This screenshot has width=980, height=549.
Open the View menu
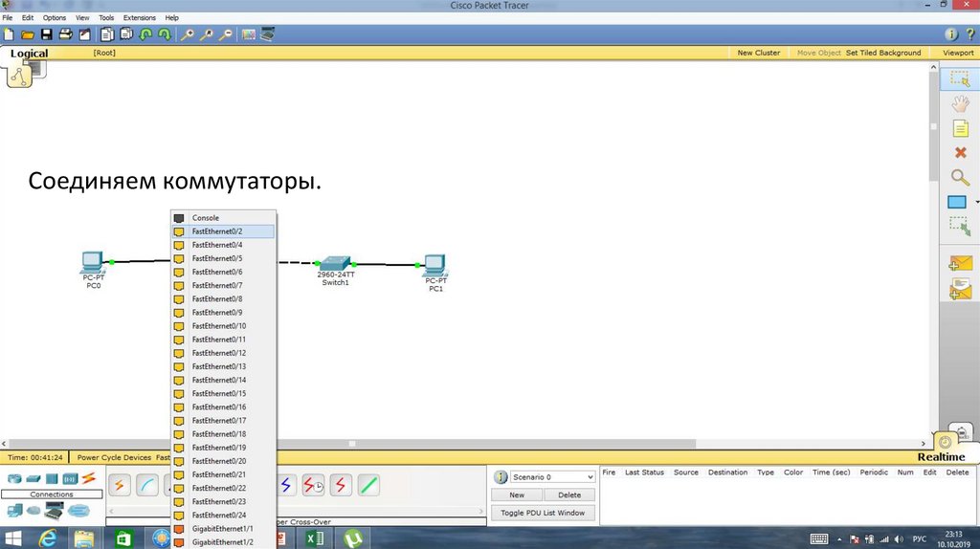[82, 18]
